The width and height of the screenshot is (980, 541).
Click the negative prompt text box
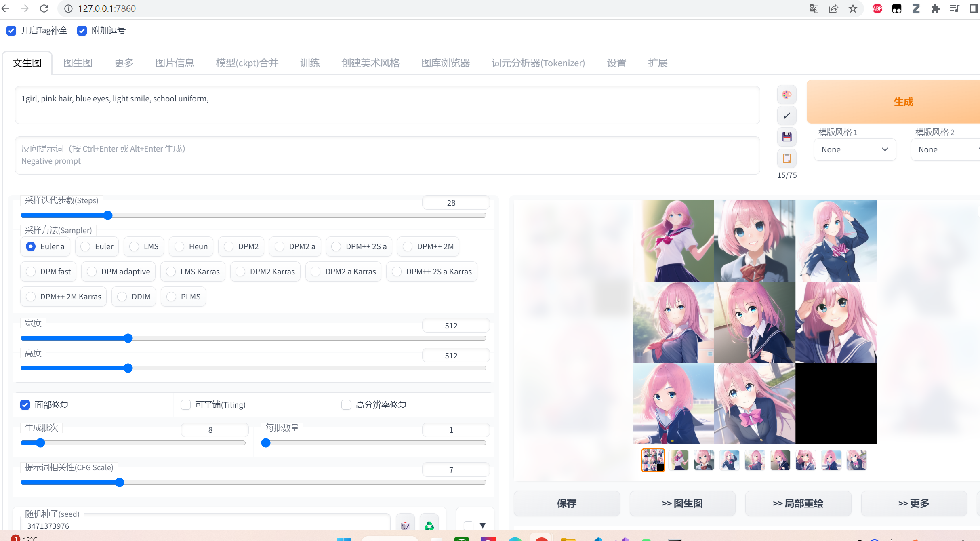387,155
